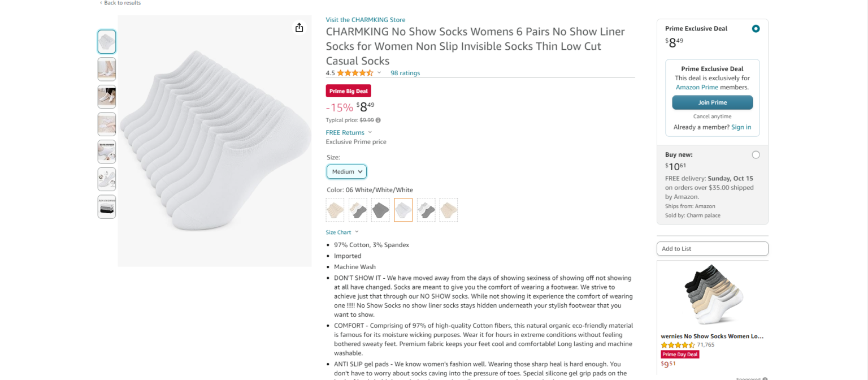Screen dimensions: 868x380
Task: Click the Sponsored info icon at bottom right
Action: [764, 378]
